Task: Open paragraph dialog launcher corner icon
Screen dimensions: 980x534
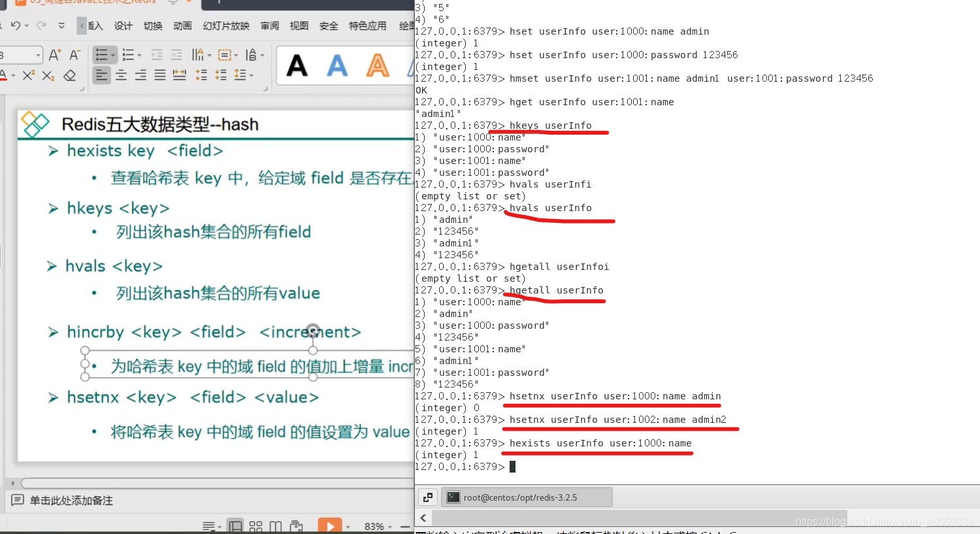Action: (267, 89)
